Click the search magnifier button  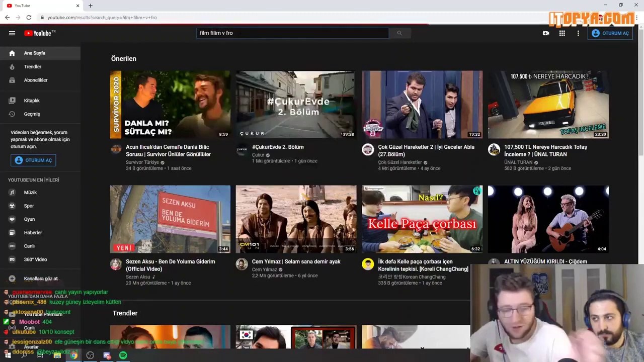coord(399,33)
